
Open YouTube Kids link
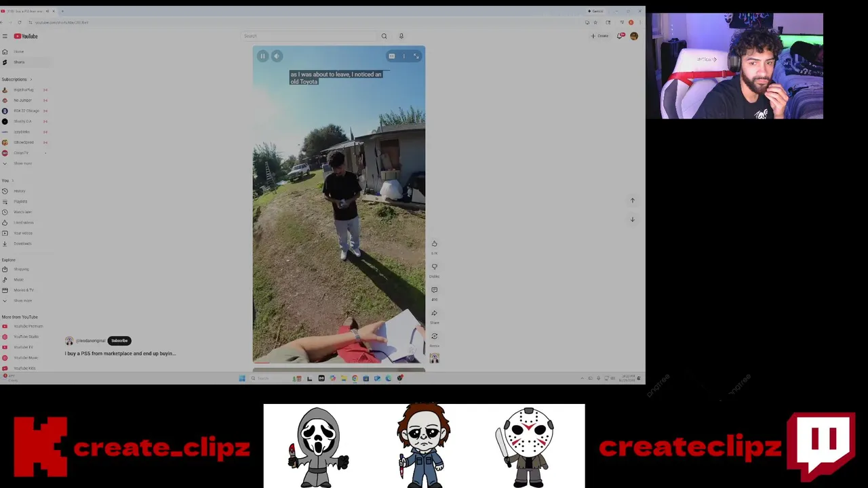(x=24, y=368)
